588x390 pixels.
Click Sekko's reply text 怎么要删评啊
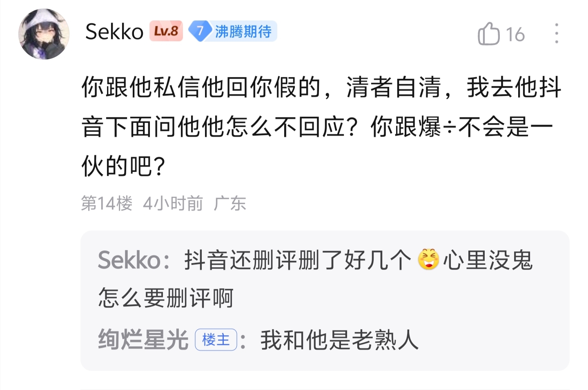pos(165,298)
